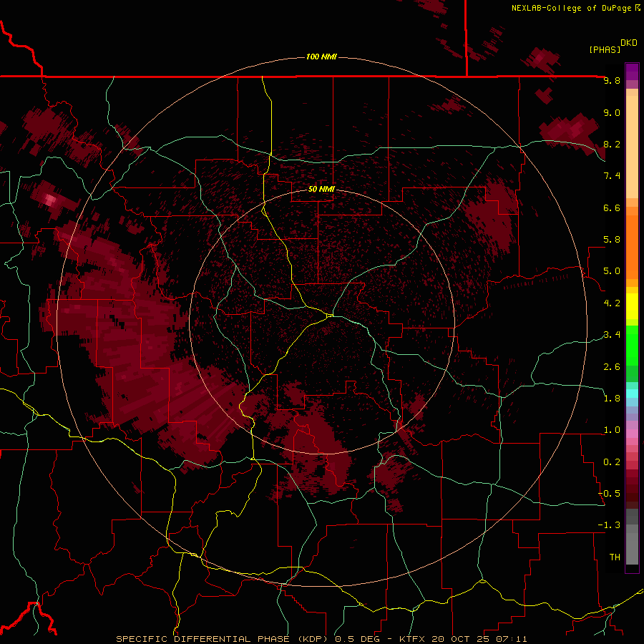
Task: Click the [PHAS] legend heading
Action: [605, 49]
